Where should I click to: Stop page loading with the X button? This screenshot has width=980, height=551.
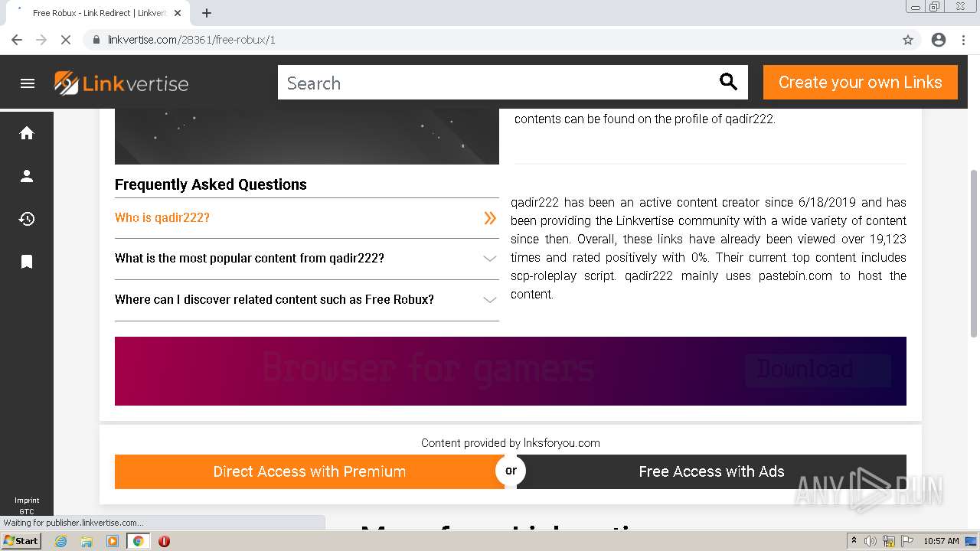[66, 40]
